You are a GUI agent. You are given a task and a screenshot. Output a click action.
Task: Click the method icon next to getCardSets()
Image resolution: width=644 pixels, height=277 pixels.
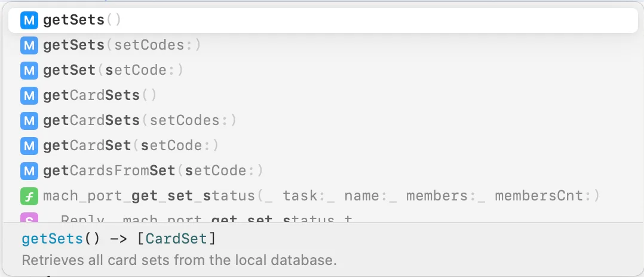[29, 96]
